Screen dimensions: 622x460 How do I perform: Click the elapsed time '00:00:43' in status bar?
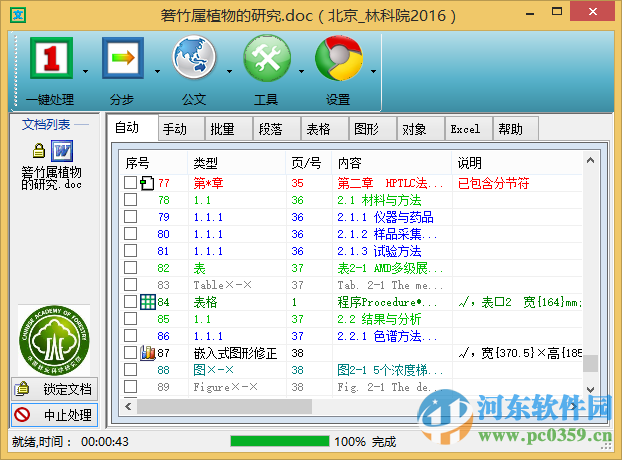(x=105, y=441)
